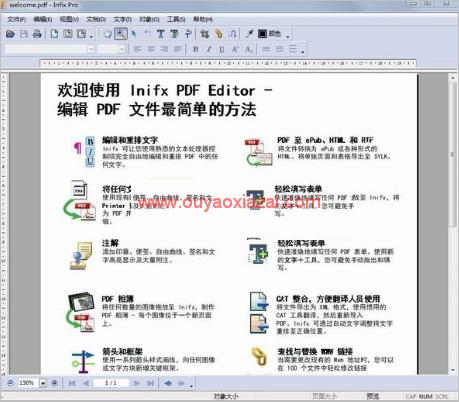Toggle Italic formatting

point(209,49)
